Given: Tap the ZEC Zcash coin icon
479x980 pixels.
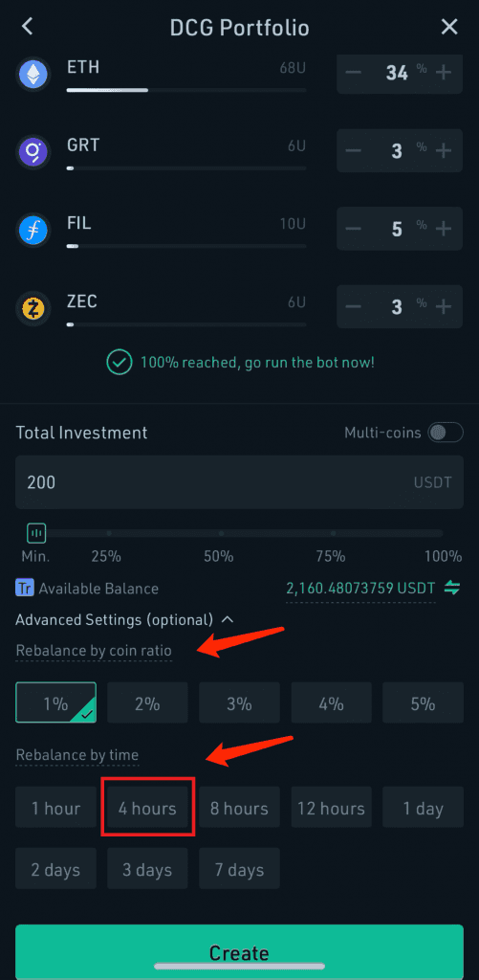Looking at the screenshot, I should [x=33, y=308].
